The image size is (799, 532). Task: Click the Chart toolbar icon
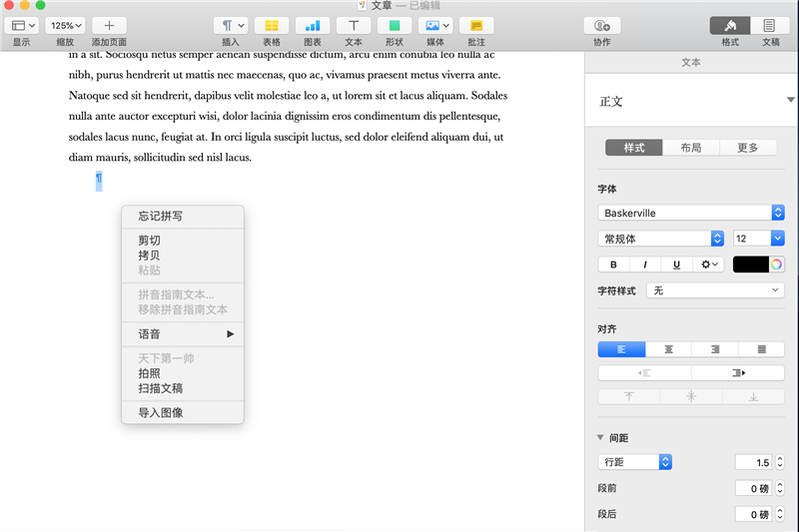coord(313,25)
